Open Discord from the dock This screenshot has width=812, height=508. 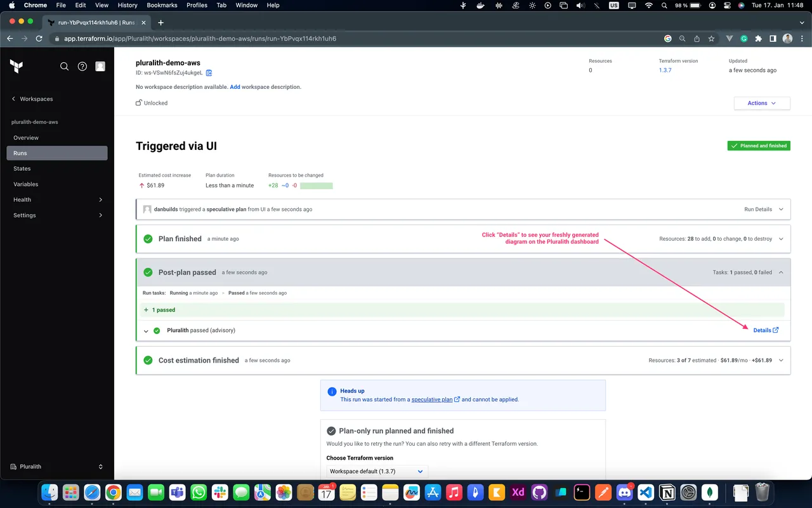pyautogui.click(x=624, y=492)
